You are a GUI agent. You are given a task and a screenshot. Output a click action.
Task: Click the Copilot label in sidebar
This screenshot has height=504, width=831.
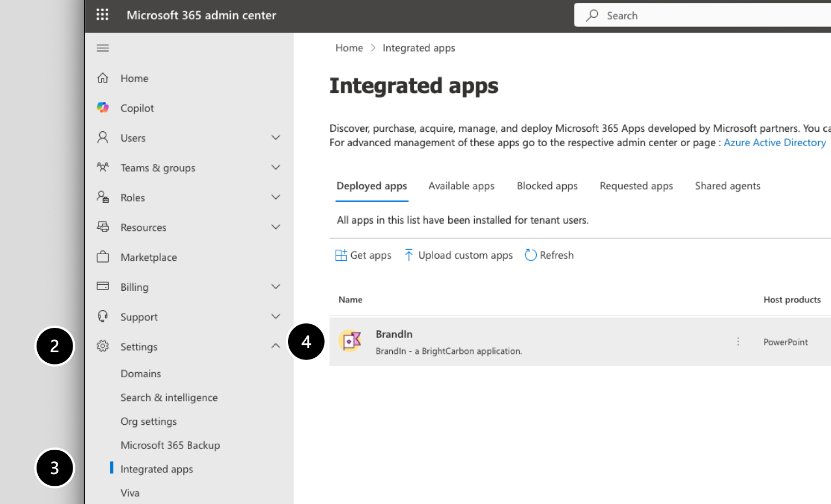(x=137, y=108)
